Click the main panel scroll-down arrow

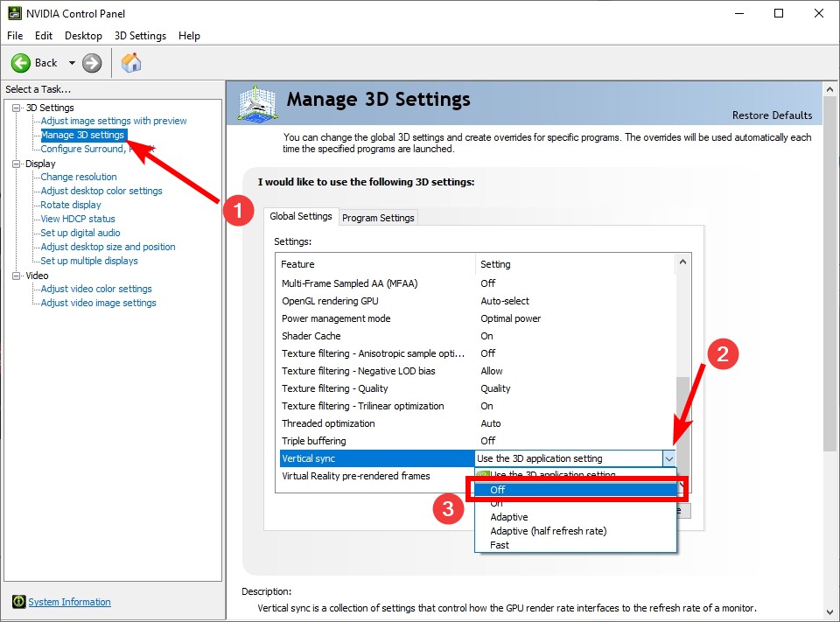[x=829, y=612]
